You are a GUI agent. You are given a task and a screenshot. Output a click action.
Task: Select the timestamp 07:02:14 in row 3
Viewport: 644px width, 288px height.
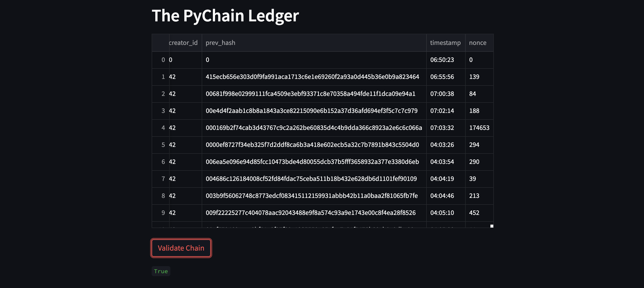click(442, 111)
